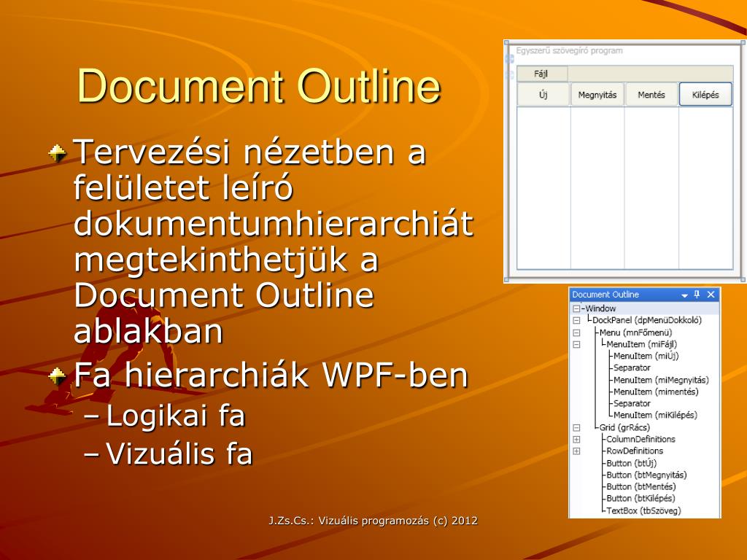Click the Megnyitás button

597,94
